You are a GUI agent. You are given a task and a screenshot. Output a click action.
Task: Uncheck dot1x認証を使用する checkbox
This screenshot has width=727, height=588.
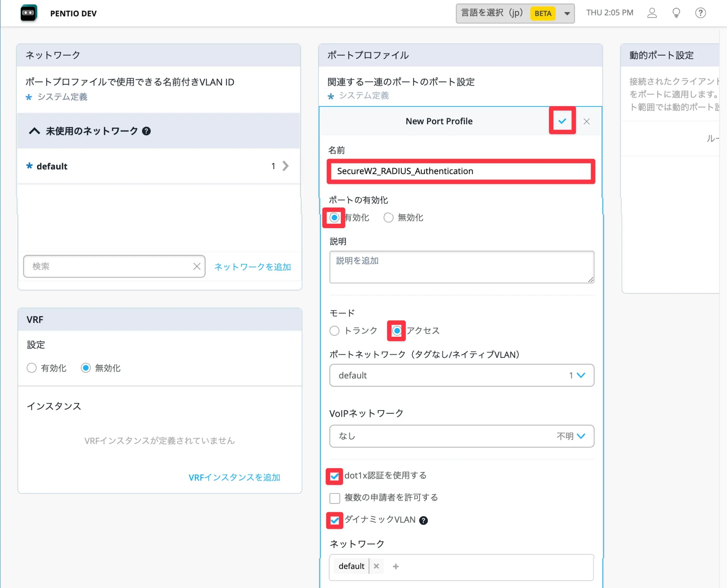[x=334, y=476]
